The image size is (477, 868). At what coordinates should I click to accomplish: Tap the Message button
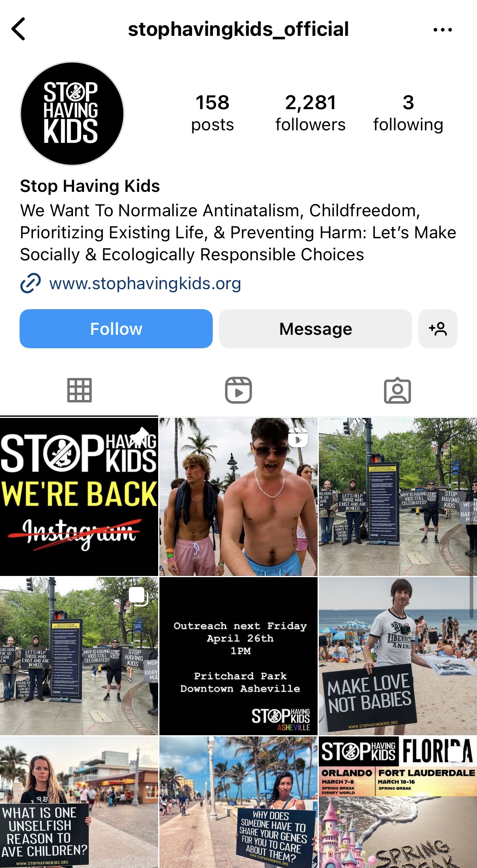pyautogui.click(x=316, y=329)
